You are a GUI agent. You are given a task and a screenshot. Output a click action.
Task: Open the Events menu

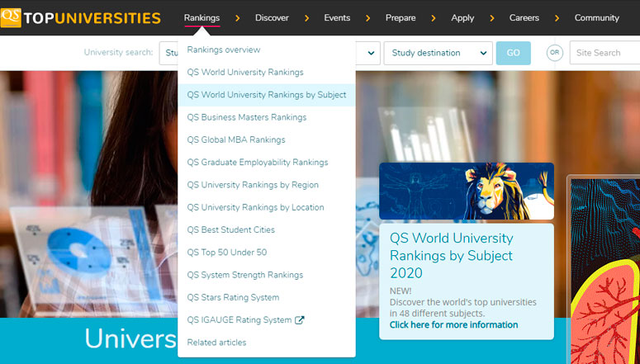[337, 18]
